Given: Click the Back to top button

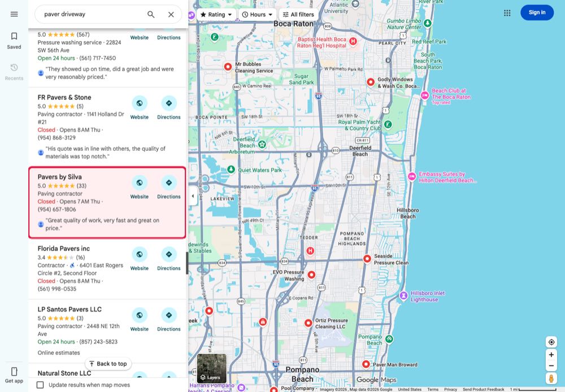Looking at the screenshot, I should click(x=108, y=364).
